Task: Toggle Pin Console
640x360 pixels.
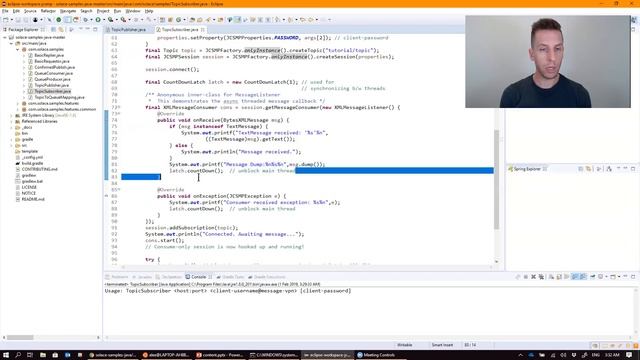Action: 593,277
